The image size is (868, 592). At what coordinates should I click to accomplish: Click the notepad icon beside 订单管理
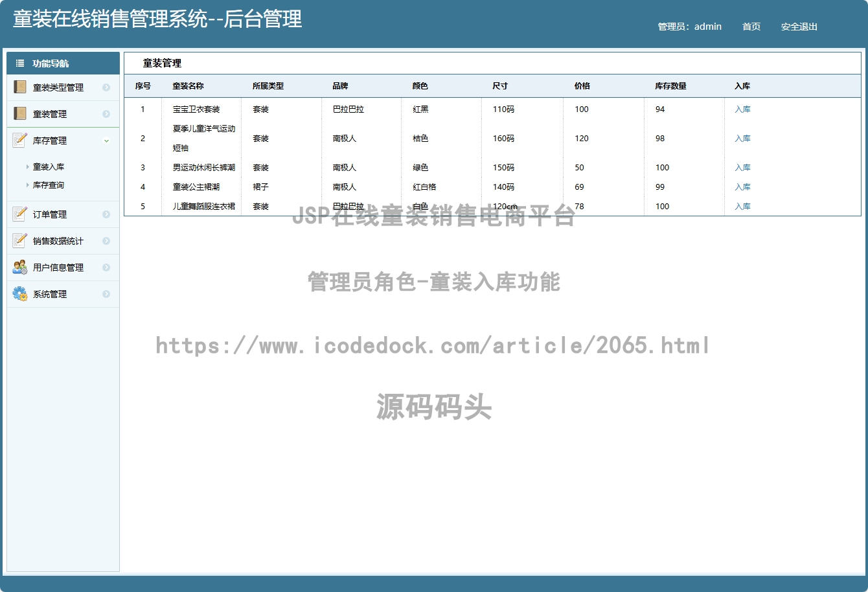coord(19,214)
